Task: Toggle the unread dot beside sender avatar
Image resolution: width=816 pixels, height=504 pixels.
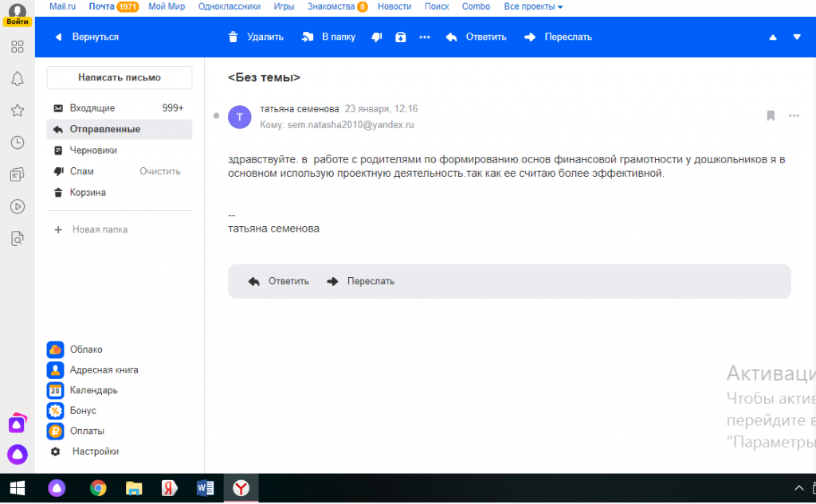Action: click(216, 115)
